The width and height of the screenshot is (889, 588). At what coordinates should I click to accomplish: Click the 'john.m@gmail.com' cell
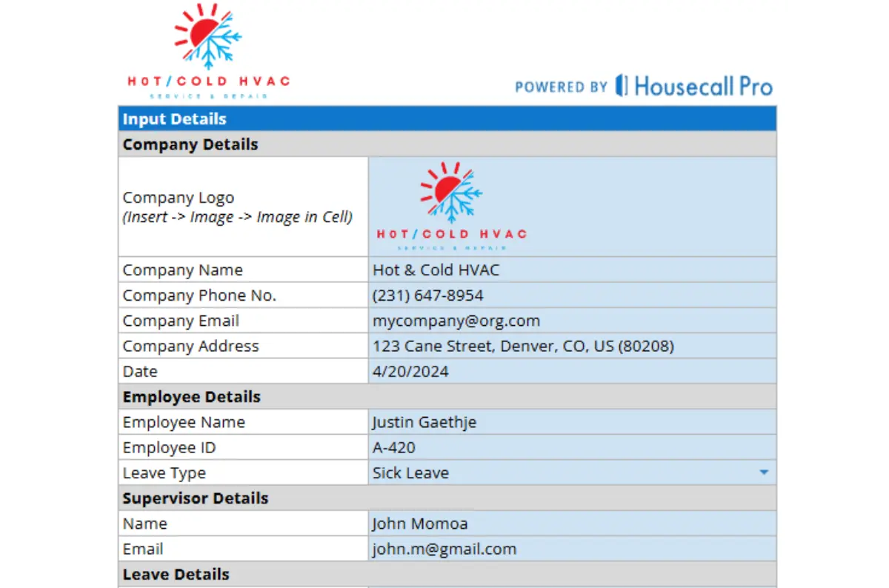click(572, 549)
